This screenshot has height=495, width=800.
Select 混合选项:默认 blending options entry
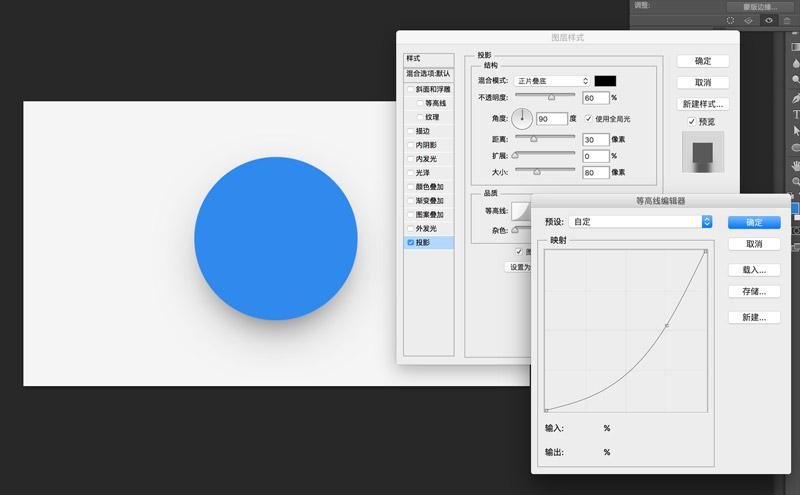pyautogui.click(x=429, y=73)
